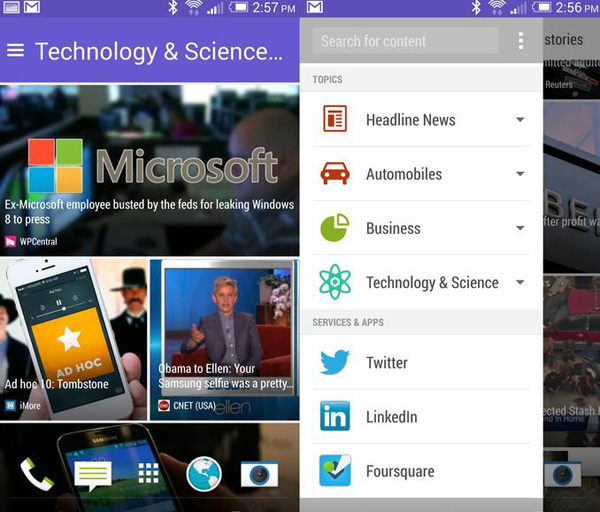Screen dimensions: 600x512
Task: Tap the 2:57 PM clock
Action: [274, 7]
